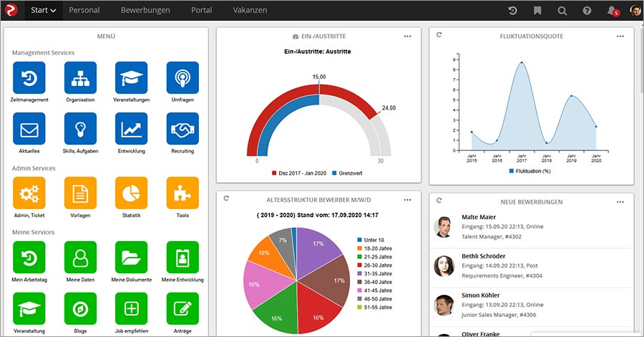This screenshot has width=644, height=337.
Task: Open the Personal menu
Action: [84, 10]
